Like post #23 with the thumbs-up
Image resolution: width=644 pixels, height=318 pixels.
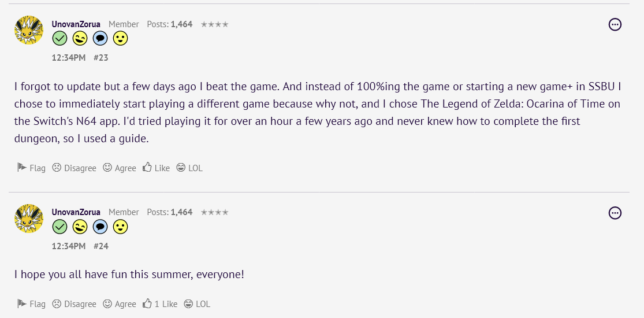point(156,168)
